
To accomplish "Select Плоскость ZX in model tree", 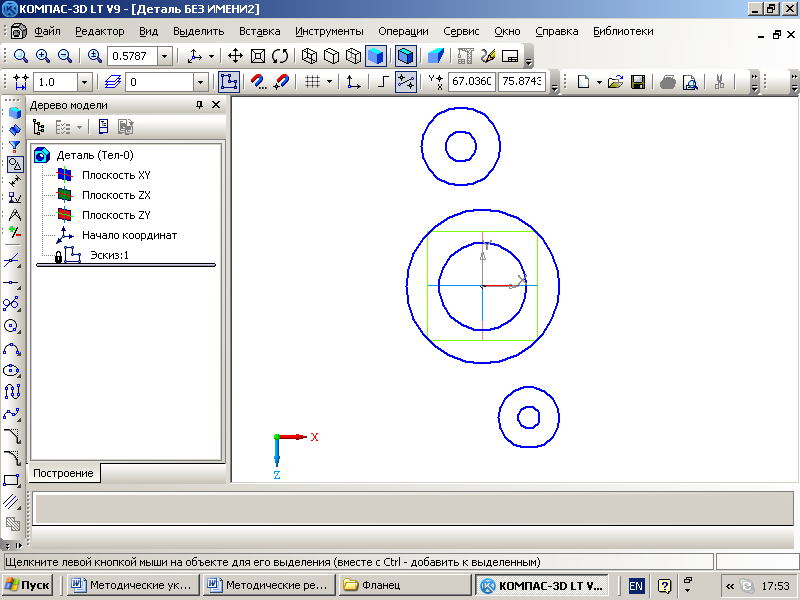I will (116, 195).
